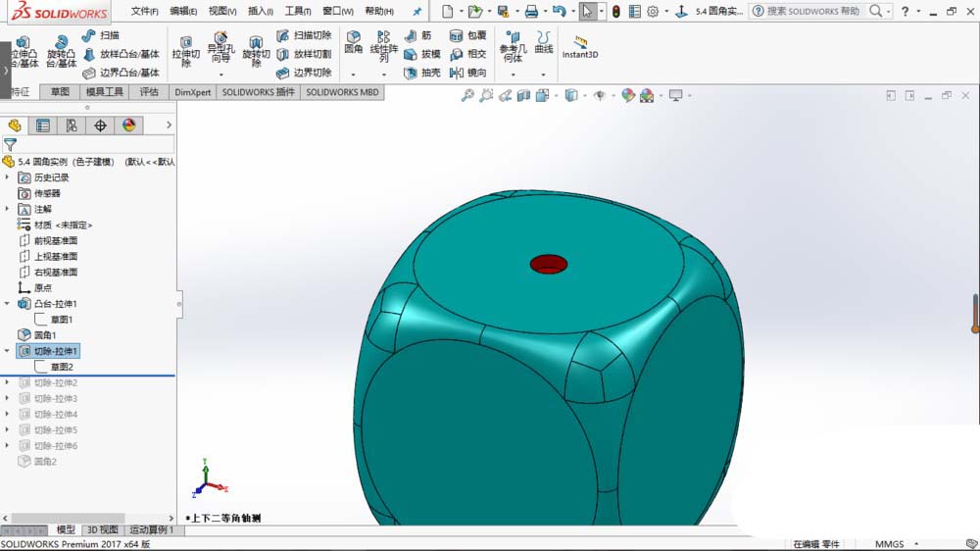Open the 工具(T) menu
This screenshot has height=551, width=980.
click(x=298, y=11)
